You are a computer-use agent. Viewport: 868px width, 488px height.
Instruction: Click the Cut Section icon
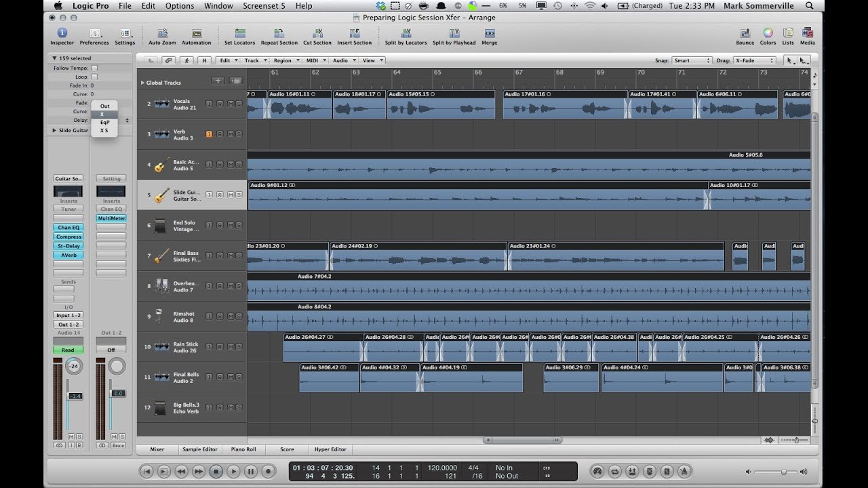pos(317,33)
